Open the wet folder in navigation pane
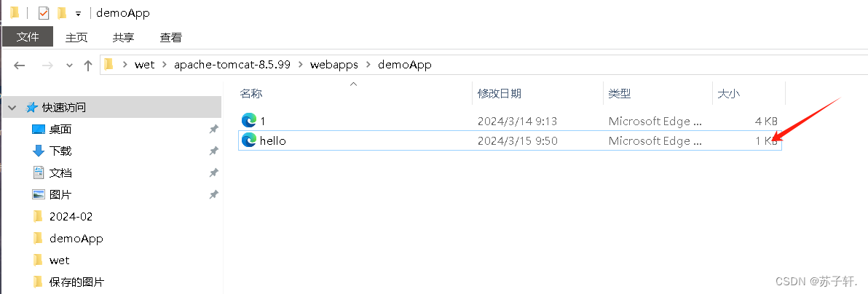 coord(59,261)
